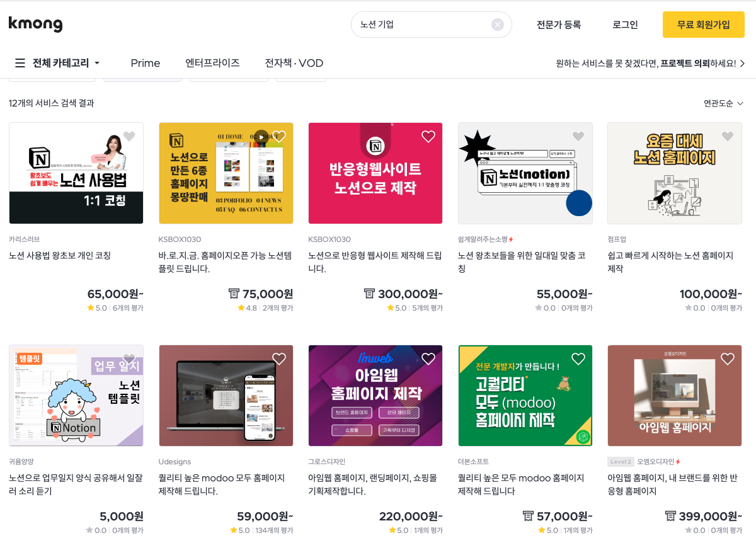Screen dimensions: 756x555
Task: Click the 12개의 서비스 검색 결과 text
Action: click(52, 103)
